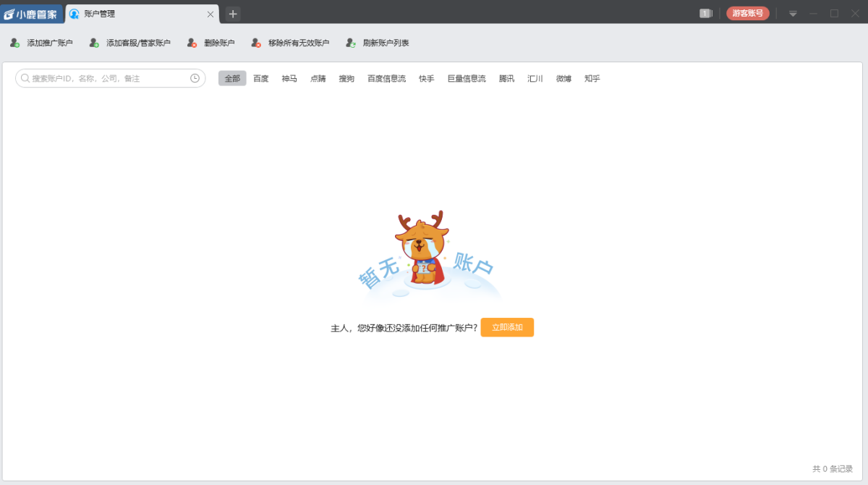Image resolution: width=868 pixels, height=485 pixels.
Task: Open the window count indicator icon
Action: click(x=706, y=13)
